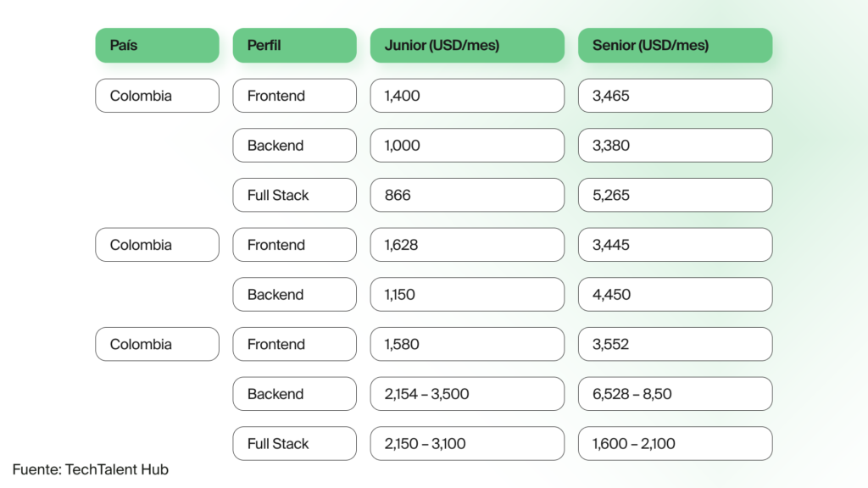868x488 pixels.
Task: Select the range cell 6,528 – 8,50
Action: pyautogui.click(x=676, y=394)
